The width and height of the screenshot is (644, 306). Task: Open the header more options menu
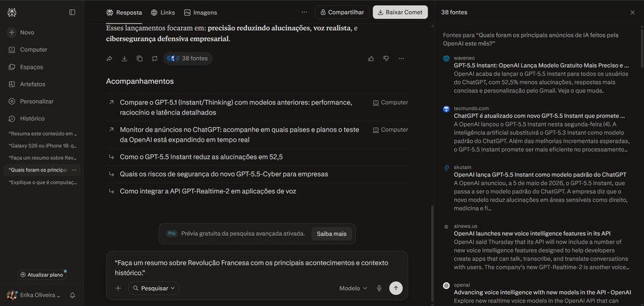304,12
